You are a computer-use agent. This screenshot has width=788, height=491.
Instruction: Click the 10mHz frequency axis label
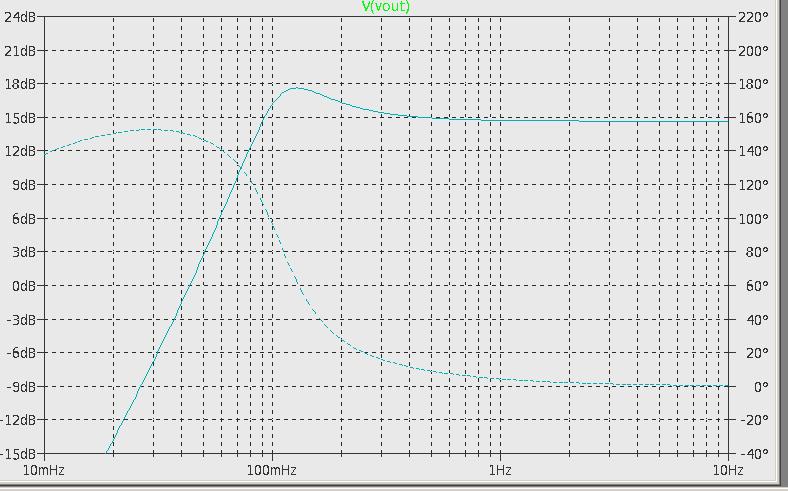tap(44, 470)
